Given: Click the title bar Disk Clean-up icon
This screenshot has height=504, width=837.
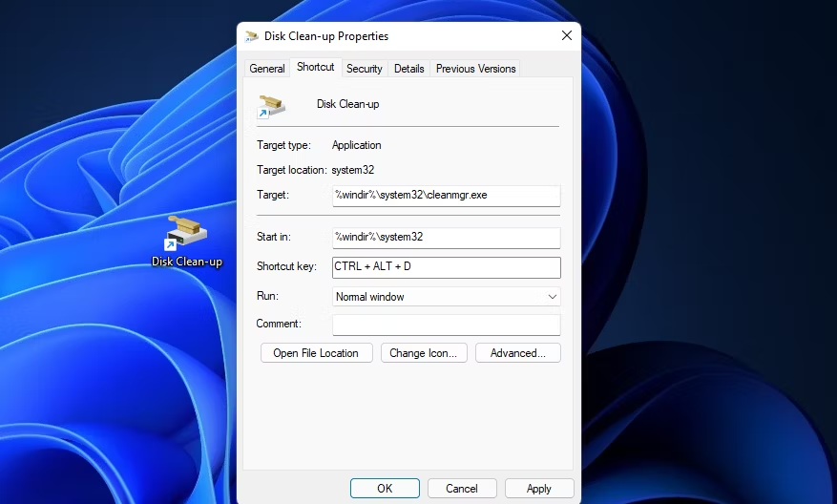Looking at the screenshot, I should pyautogui.click(x=251, y=36).
